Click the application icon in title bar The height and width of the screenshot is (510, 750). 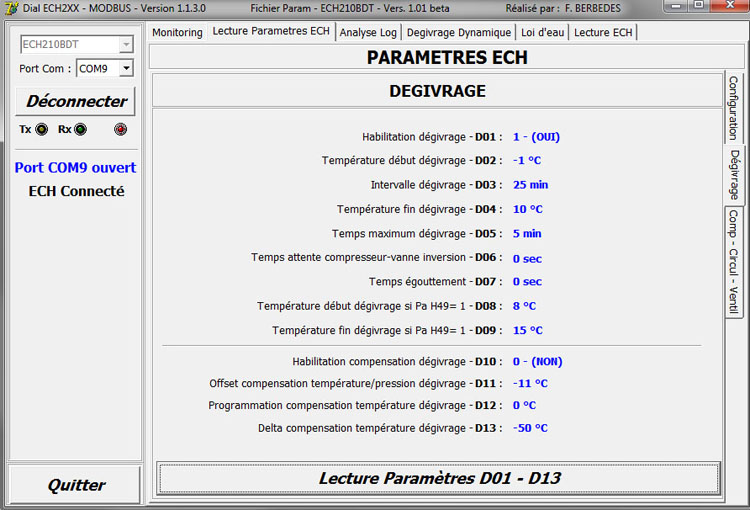[11, 8]
